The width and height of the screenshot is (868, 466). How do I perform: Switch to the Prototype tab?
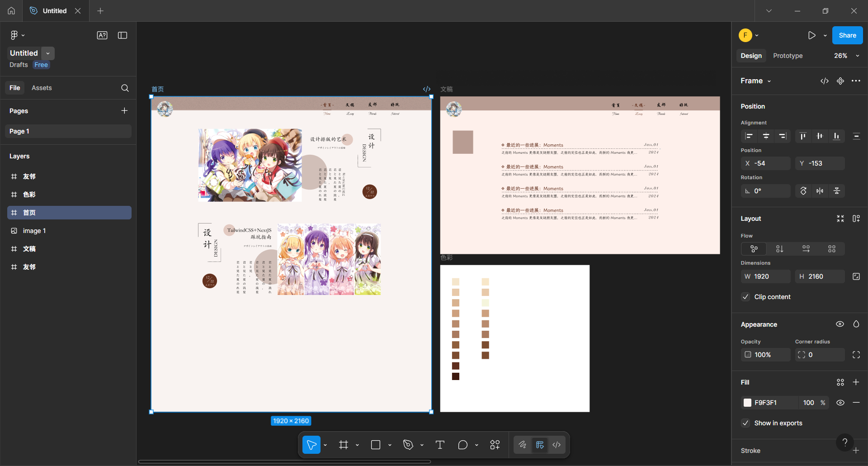788,56
